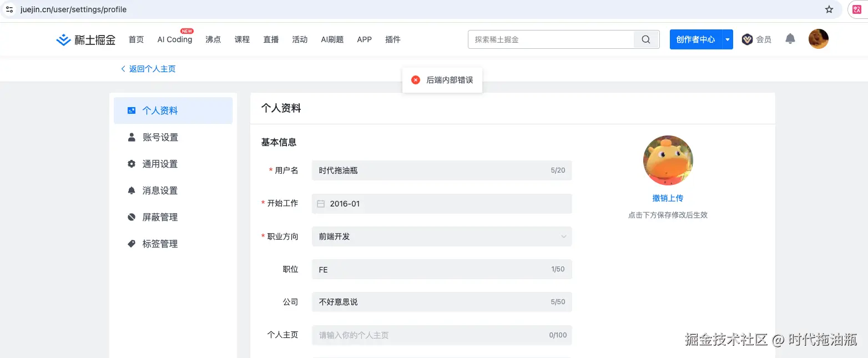Open 标签管理 via the tag icon

(x=130, y=244)
